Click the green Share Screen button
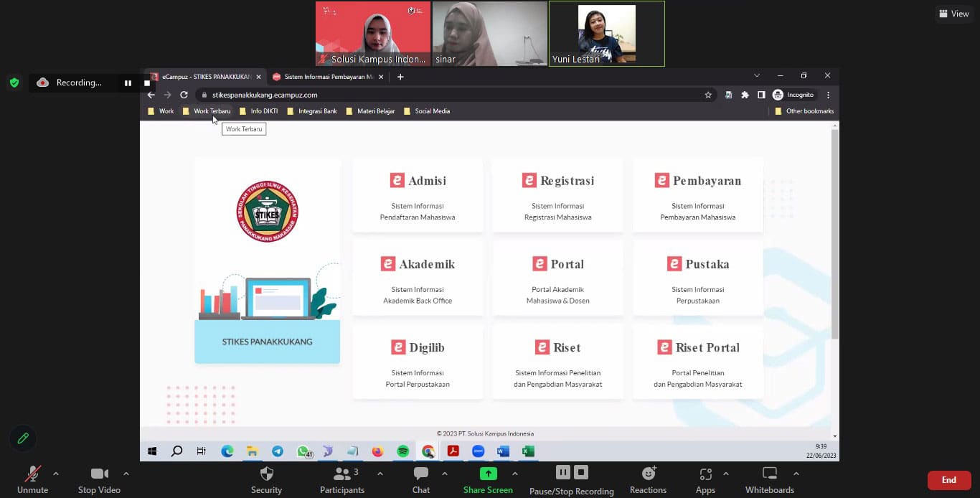Image resolution: width=980 pixels, height=498 pixels. 488,479
